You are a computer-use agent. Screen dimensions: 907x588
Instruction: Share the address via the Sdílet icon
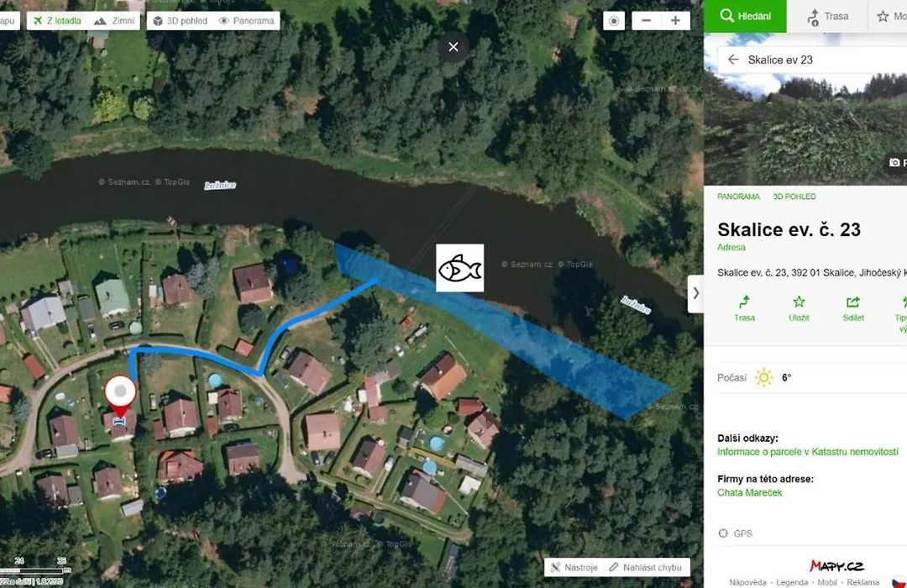(853, 308)
